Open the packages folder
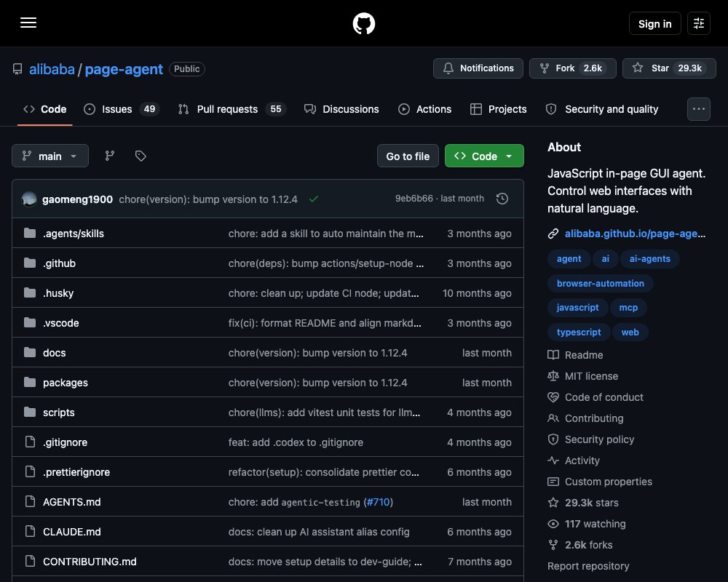 point(66,383)
